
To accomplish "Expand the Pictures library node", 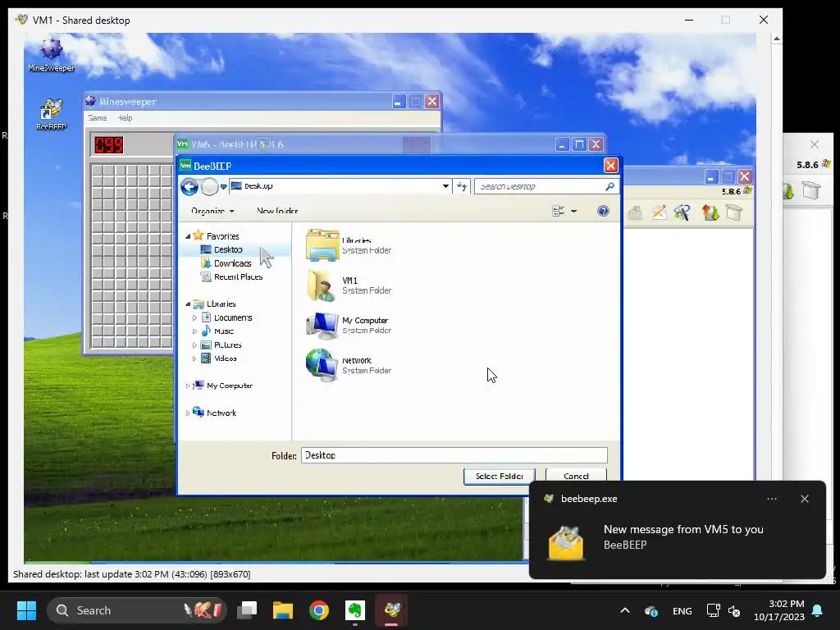I will (x=194, y=345).
